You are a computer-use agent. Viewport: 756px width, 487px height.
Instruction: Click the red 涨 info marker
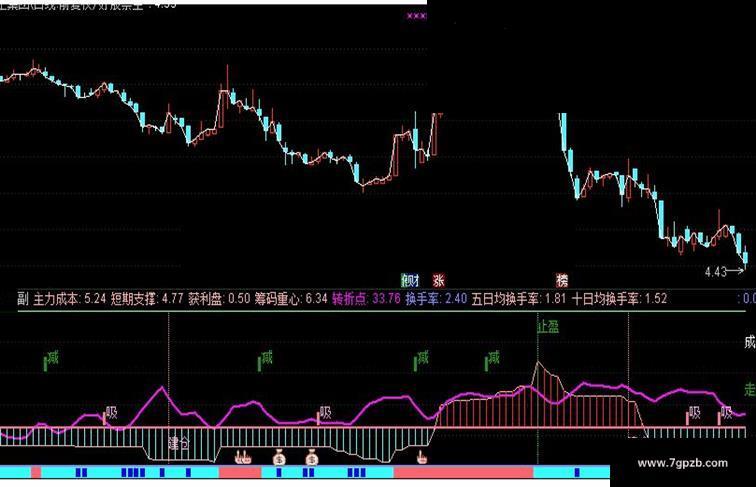438,280
